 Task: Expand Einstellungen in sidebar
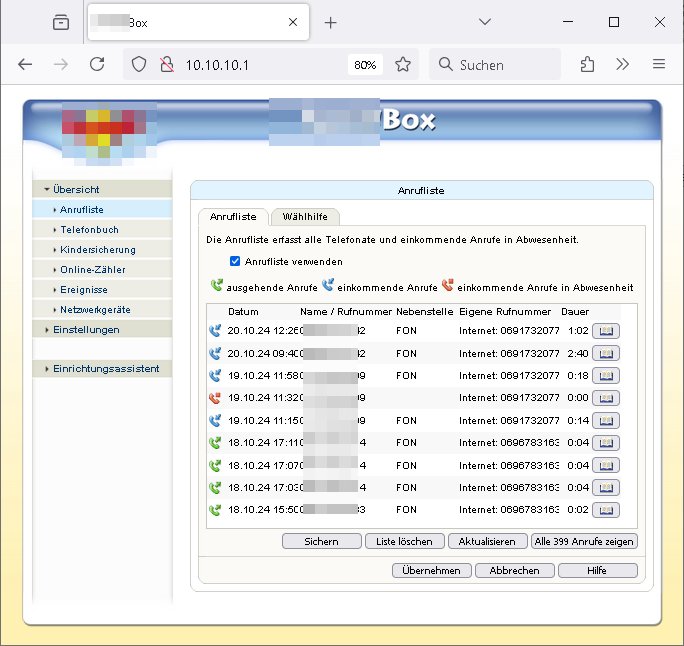tap(86, 330)
